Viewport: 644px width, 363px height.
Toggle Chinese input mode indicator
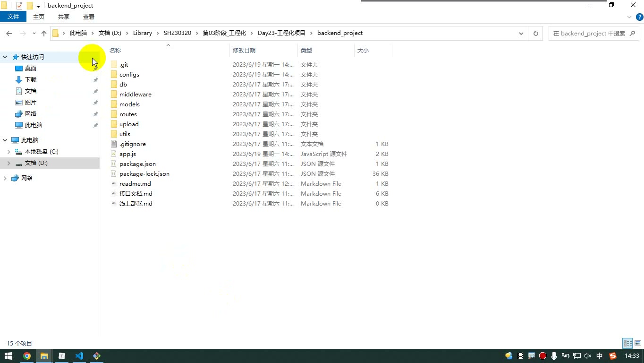pos(600,356)
